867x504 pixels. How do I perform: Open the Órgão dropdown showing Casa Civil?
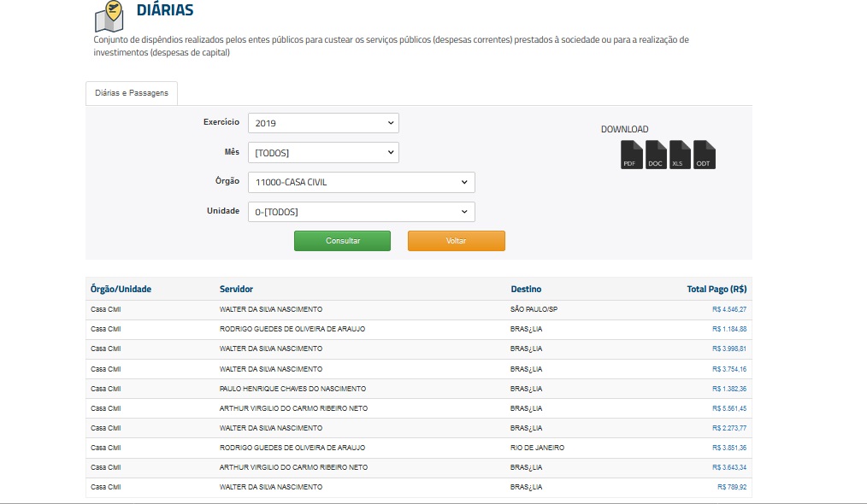[361, 182]
